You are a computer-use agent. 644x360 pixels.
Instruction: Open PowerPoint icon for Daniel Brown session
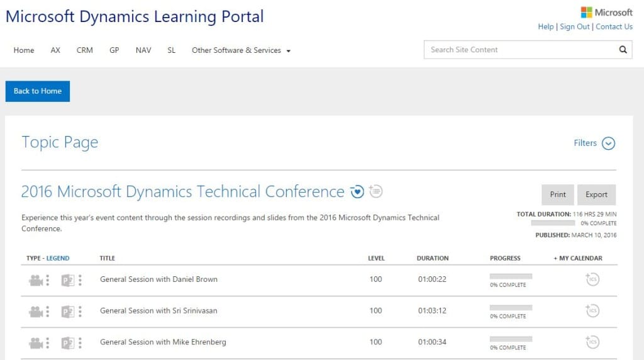coord(68,280)
